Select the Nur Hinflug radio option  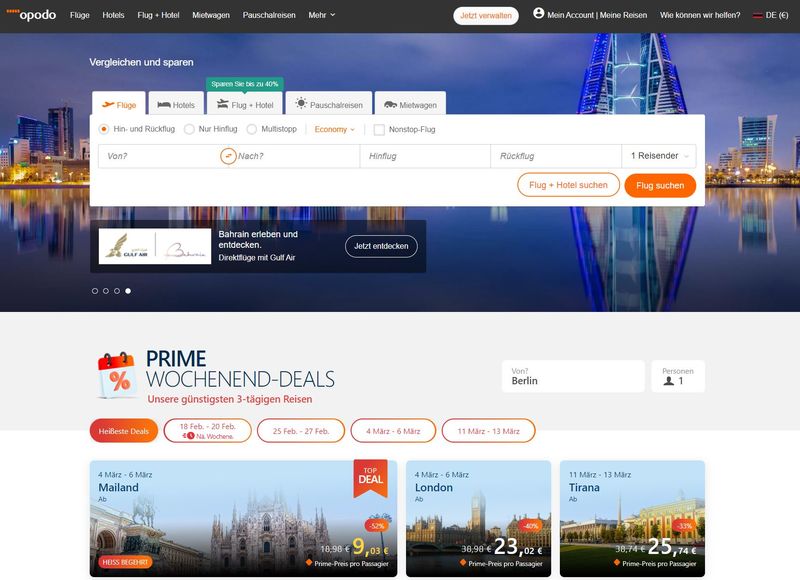pos(190,129)
